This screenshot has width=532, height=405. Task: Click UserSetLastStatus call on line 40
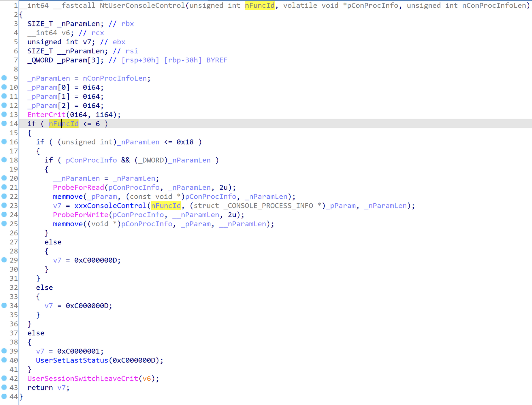click(x=72, y=360)
